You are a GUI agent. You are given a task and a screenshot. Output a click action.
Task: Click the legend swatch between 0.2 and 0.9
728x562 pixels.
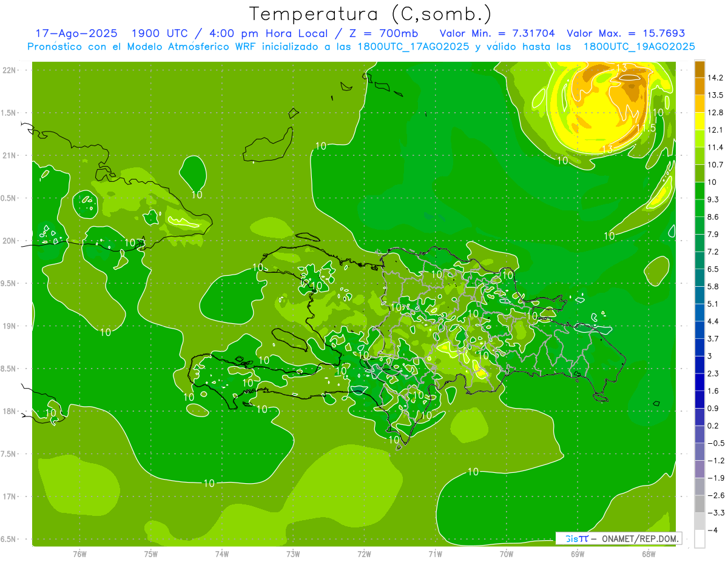pyautogui.click(x=699, y=416)
